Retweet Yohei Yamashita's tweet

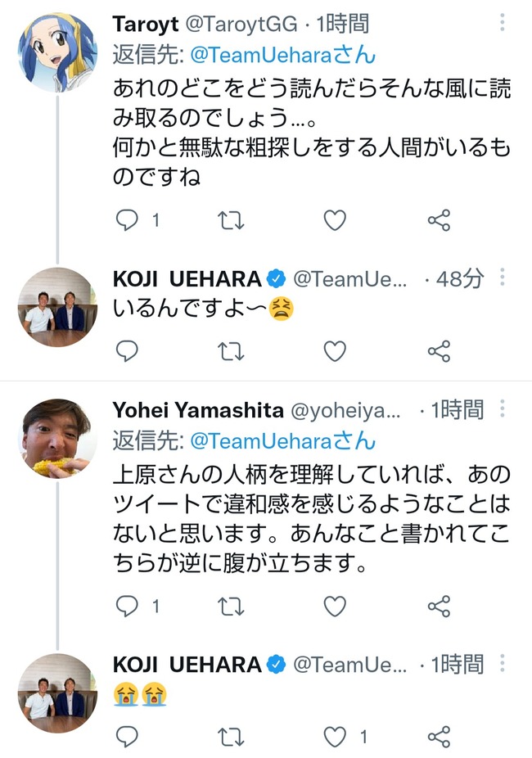tap(231, 606)
